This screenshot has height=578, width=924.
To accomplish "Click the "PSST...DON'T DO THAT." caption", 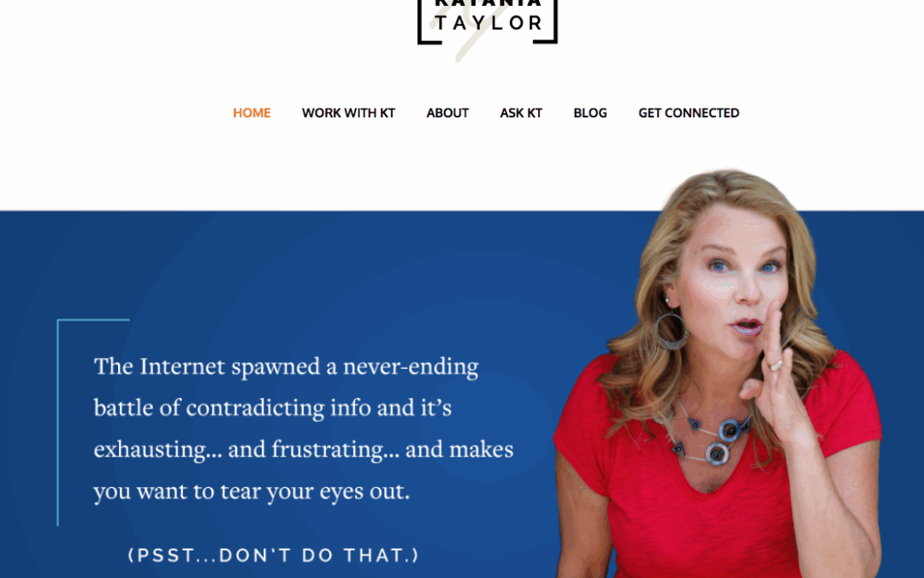I will (274, 555).
